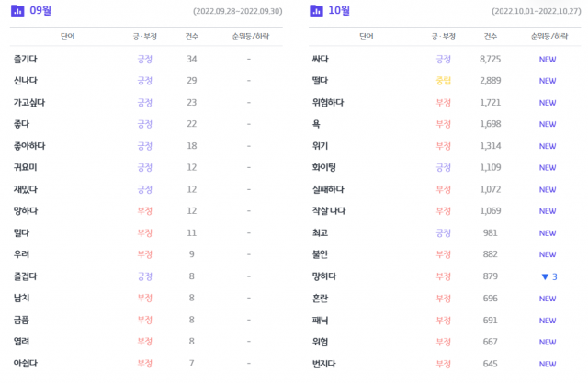Select the word 좋다

click(x=21, y=124)
